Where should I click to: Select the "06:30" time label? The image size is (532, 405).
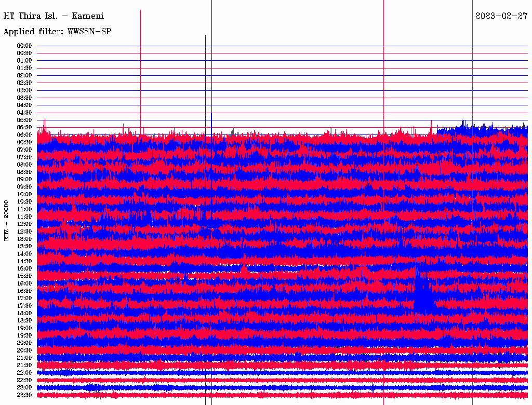point(24,142)
